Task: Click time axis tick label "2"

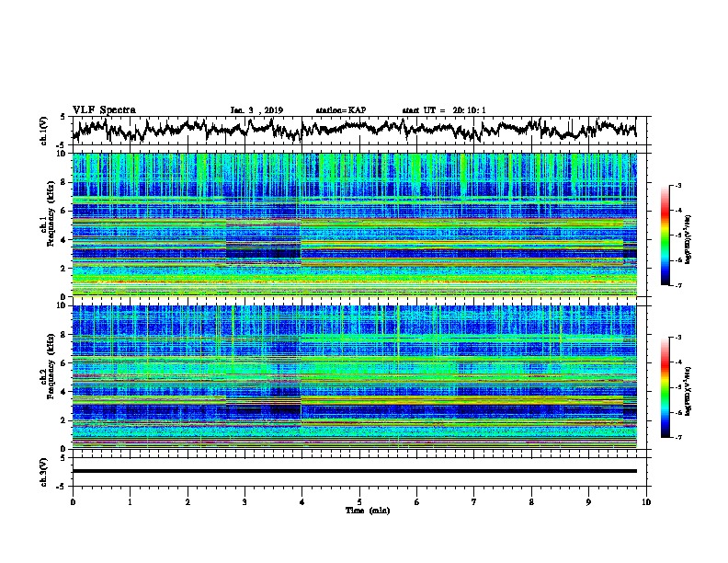Action: click(x=188, y=502)
